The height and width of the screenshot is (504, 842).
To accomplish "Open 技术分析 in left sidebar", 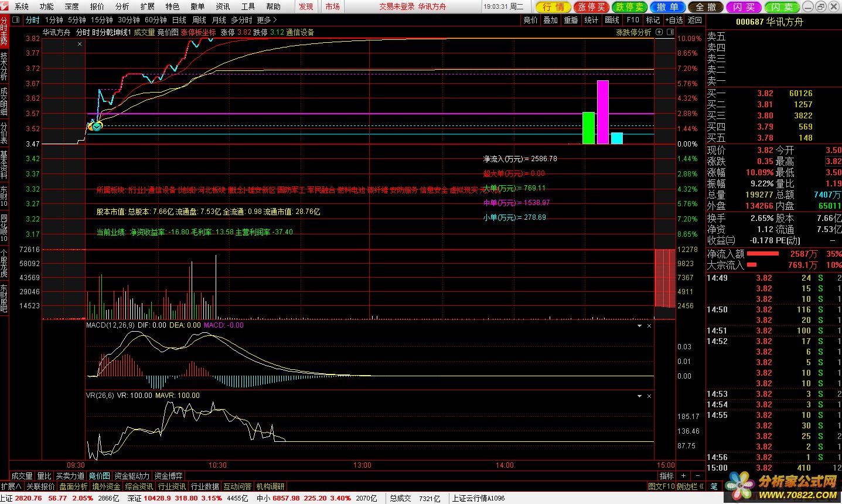I will [4, 66].
